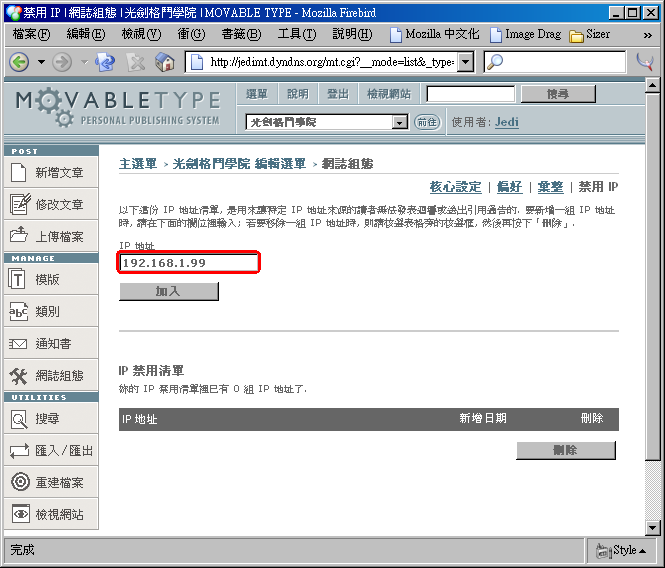Image resolution: width=665 pixels, height=568 pixels.
Task: Open the 衝(G) menu
Action: 191,34
